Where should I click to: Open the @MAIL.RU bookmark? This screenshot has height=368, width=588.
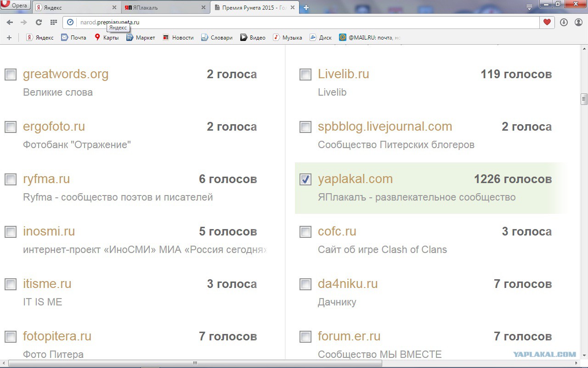370,38
